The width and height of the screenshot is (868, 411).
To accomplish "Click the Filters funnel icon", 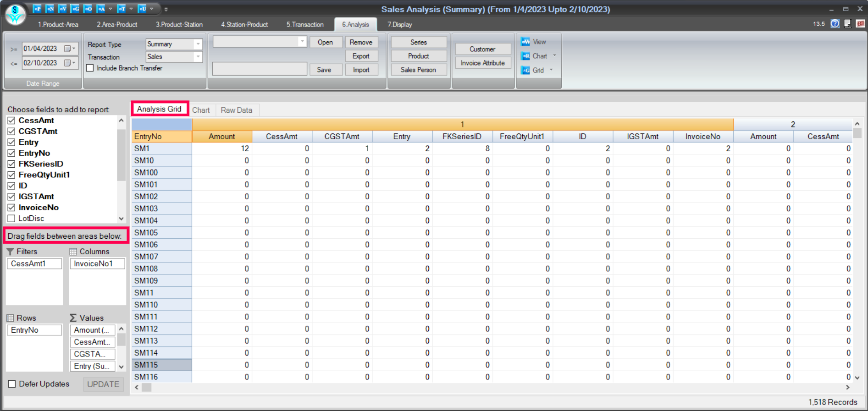I will point(10,252).
